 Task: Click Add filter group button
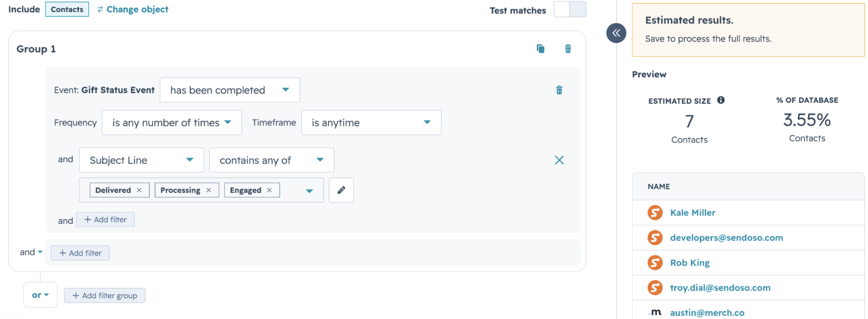[105, 295]
